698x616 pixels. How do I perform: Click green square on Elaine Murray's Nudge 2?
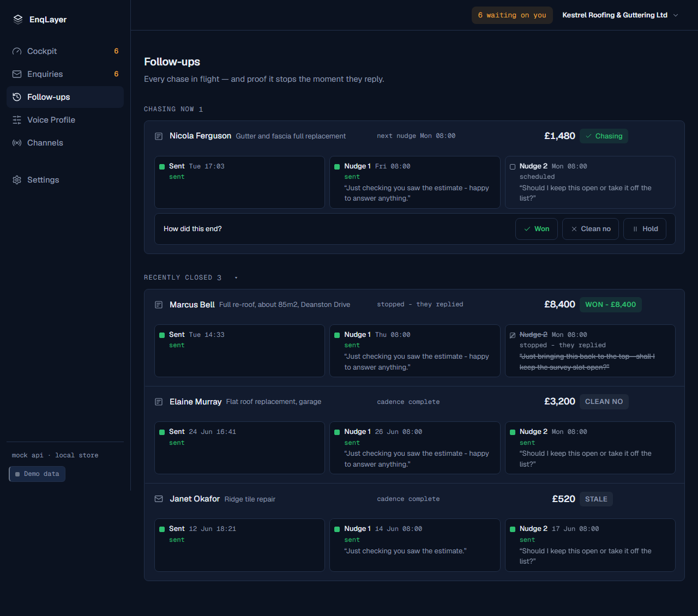click(513, 432)
